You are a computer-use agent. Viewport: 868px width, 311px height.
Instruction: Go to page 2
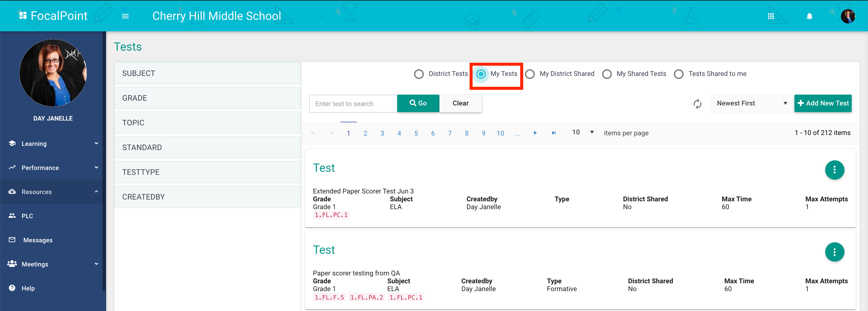365,134
